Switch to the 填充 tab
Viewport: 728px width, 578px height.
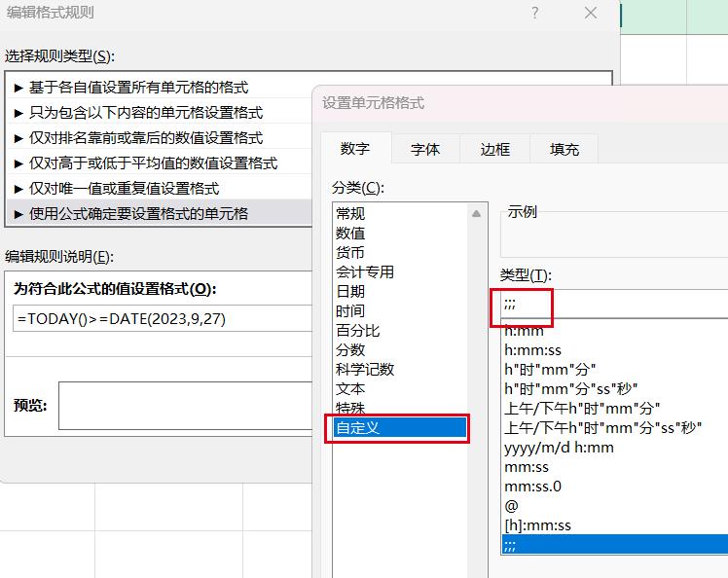pyautogui.click(x=564, y=149)
